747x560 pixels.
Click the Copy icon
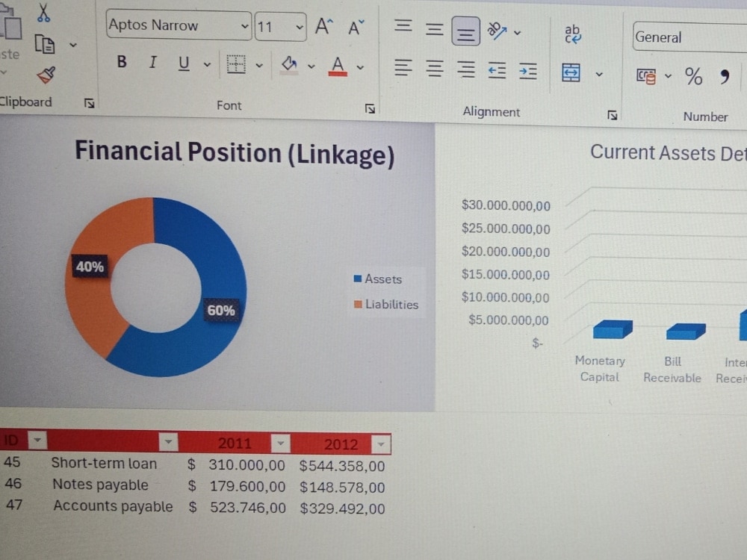point(45,45)
